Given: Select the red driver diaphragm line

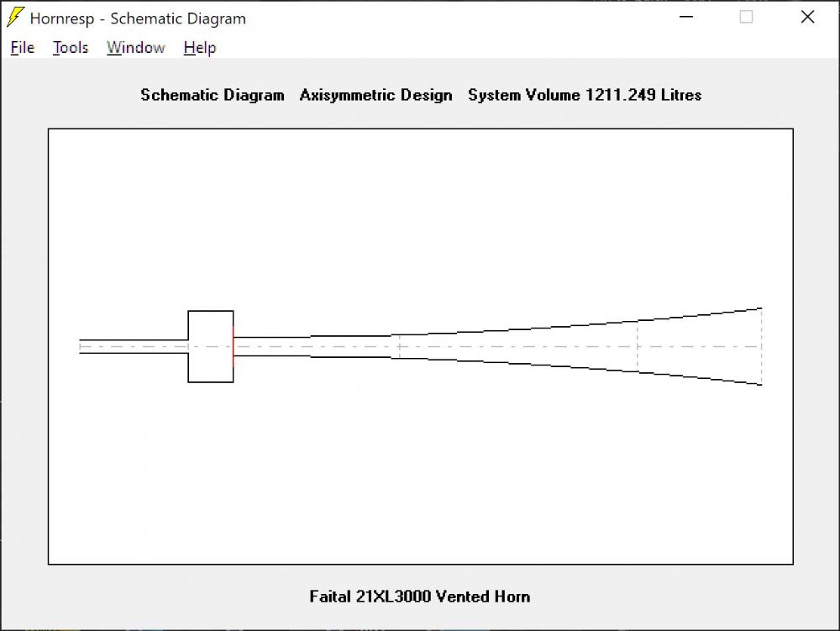Looking at the screenshot, I should (234, 346).
